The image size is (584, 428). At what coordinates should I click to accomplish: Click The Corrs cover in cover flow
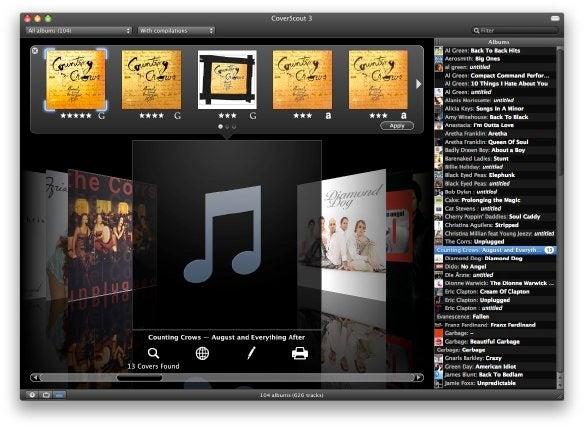click(x=100, y=235)
